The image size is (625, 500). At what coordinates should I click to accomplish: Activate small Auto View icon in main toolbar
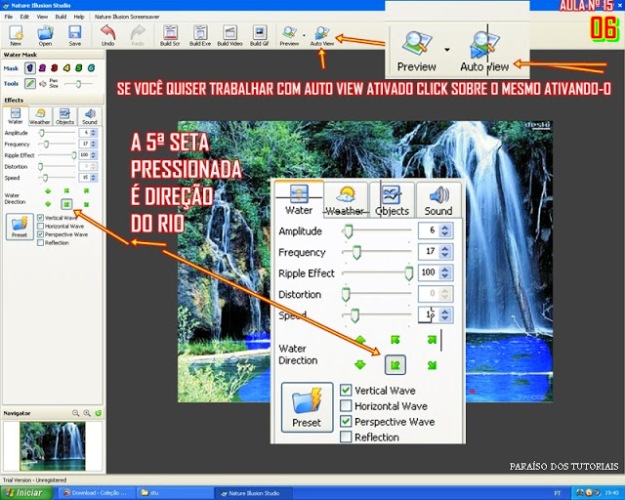click(322, 35)
